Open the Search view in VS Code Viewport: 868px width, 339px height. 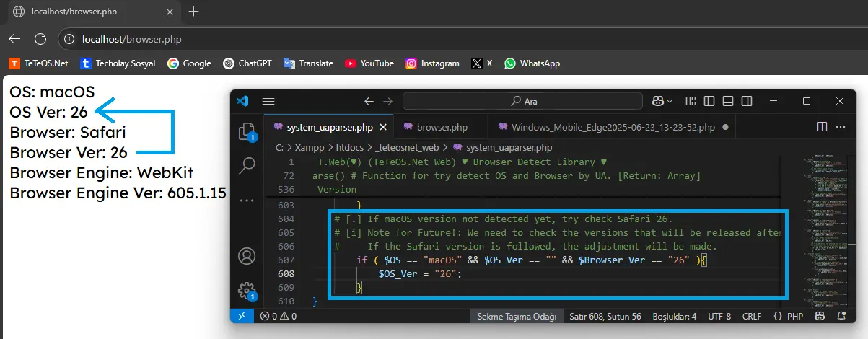247,166
